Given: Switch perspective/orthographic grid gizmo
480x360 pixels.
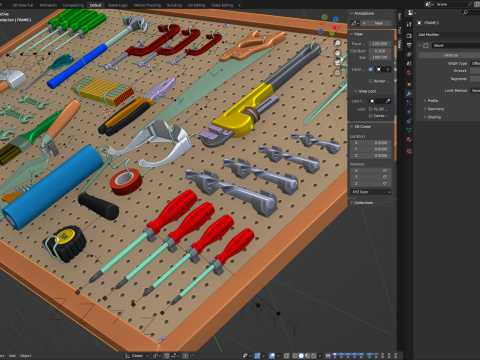Looking at the screenshot, I should [337, 72].
